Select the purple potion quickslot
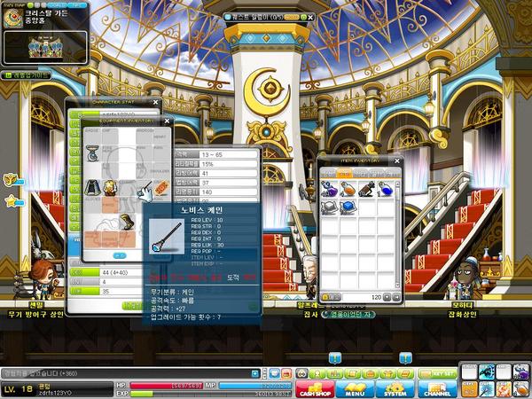532x399 pixels. click(x=520, y=372)
